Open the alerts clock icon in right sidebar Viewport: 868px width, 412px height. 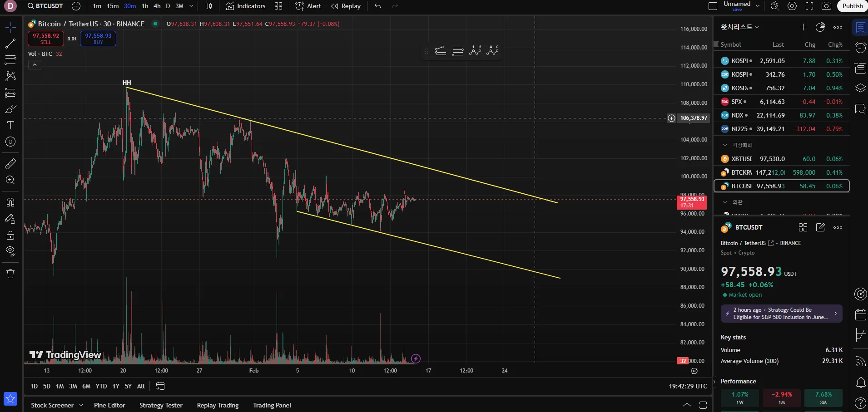click(860, 48)
